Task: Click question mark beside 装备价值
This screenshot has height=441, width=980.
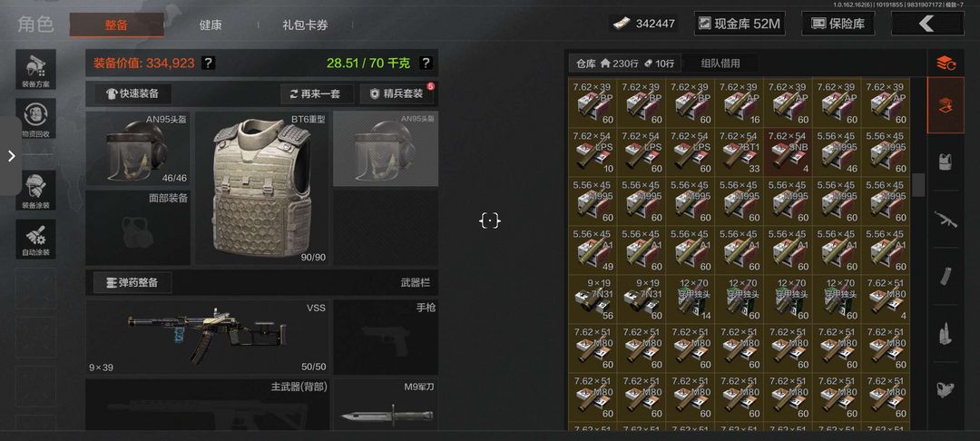Action: tap(209, 64)
